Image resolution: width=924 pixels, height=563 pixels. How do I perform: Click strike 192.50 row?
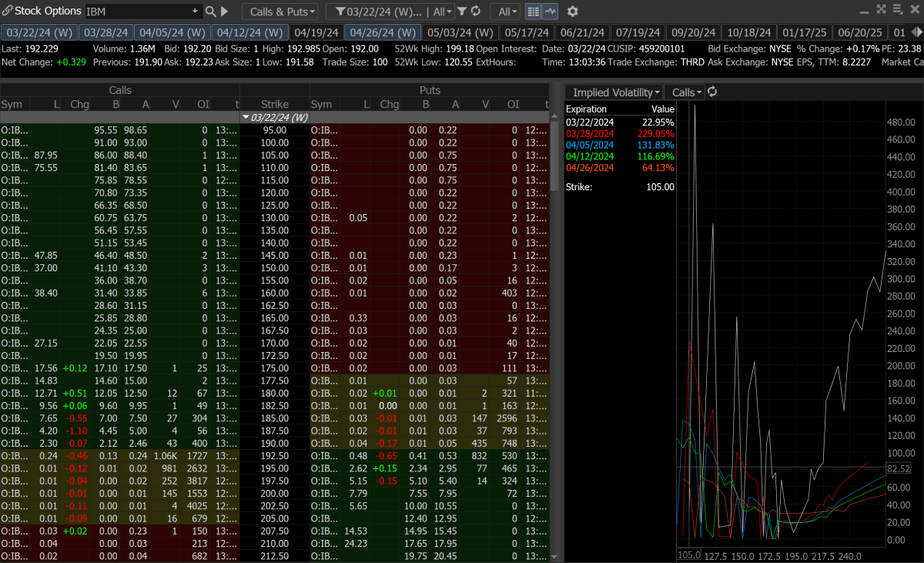(275, 455)
